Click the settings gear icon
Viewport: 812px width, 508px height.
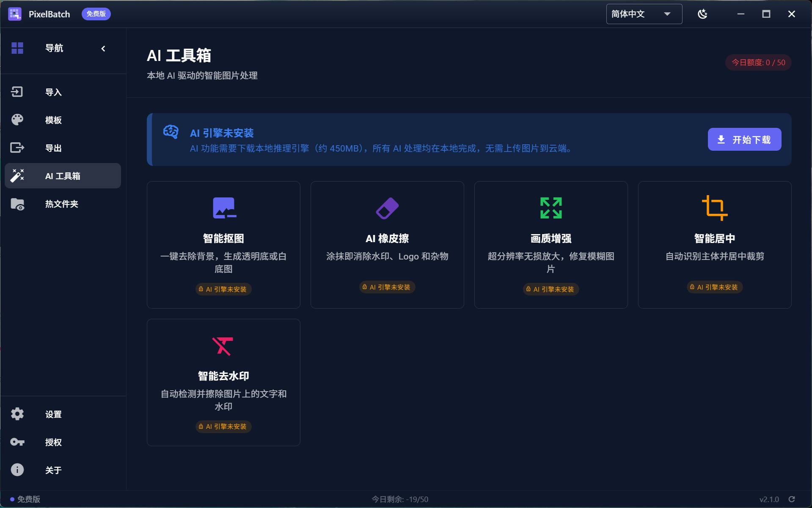17,414
